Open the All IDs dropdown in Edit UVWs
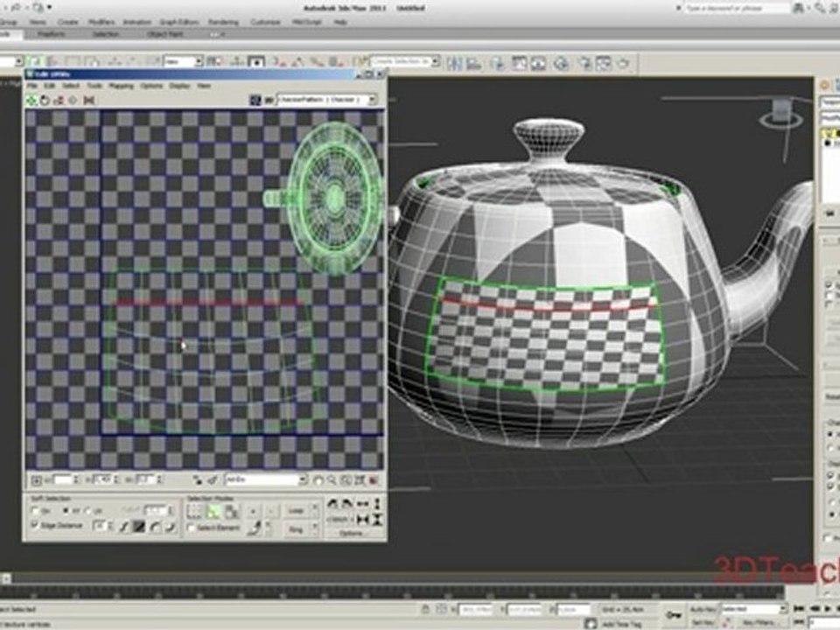Image resolution: width=840 pixels, height=630 pixels. (x=266, y=479)
